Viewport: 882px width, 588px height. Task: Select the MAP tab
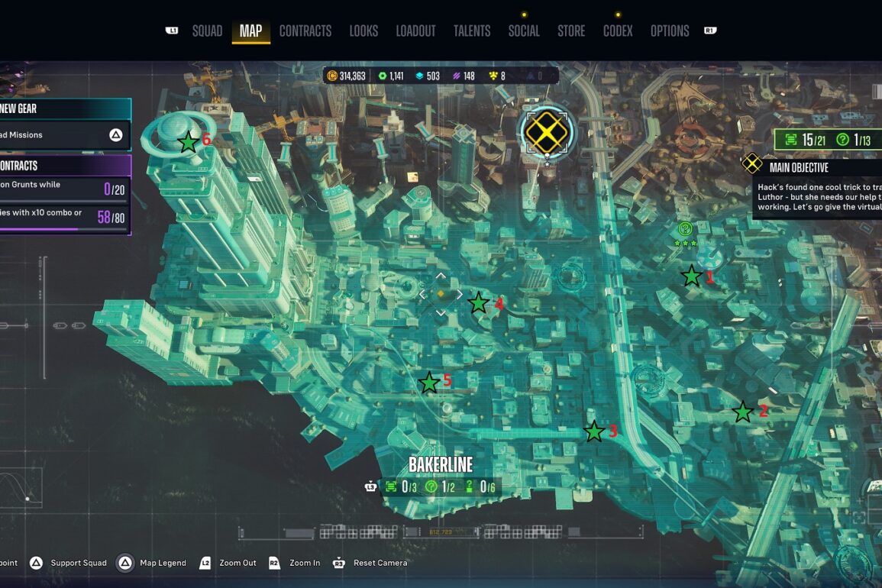click(251, 31)
